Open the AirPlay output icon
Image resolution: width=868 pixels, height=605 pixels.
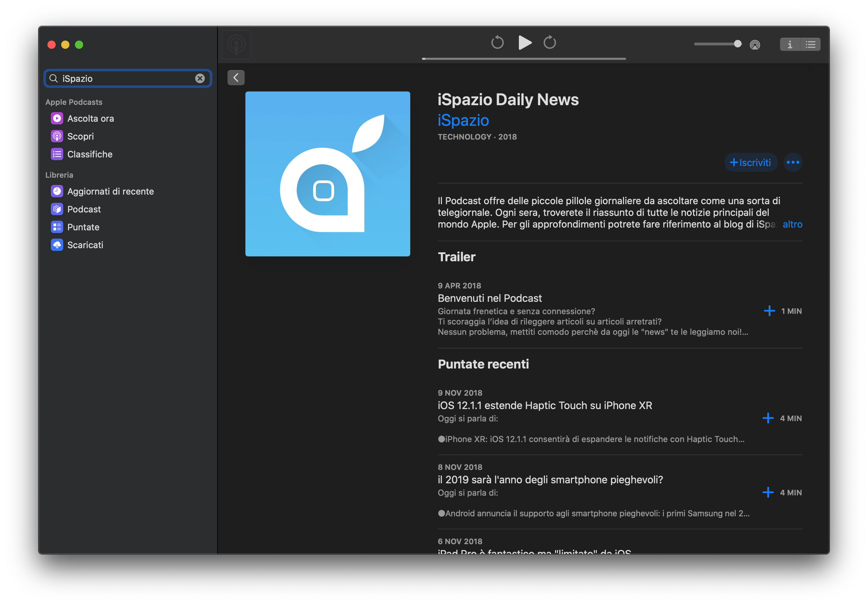click(x=755, y=45)
